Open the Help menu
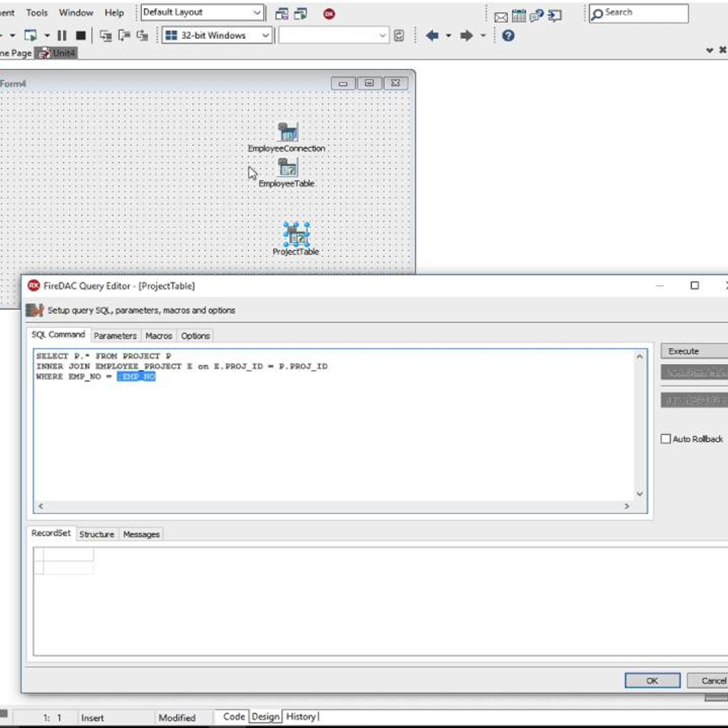Screen dimensions: 728x728 coord(114,13)
